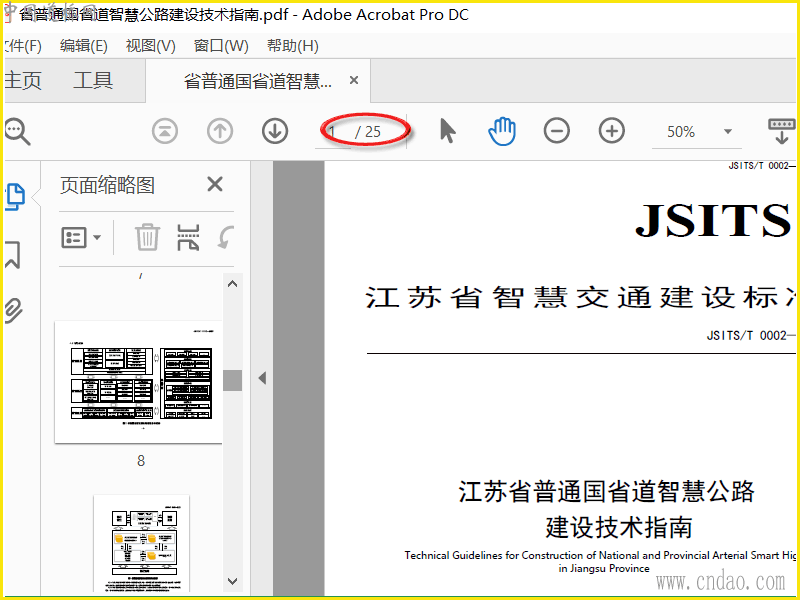Open the 窗口(W) menu

tap(221, 46)
